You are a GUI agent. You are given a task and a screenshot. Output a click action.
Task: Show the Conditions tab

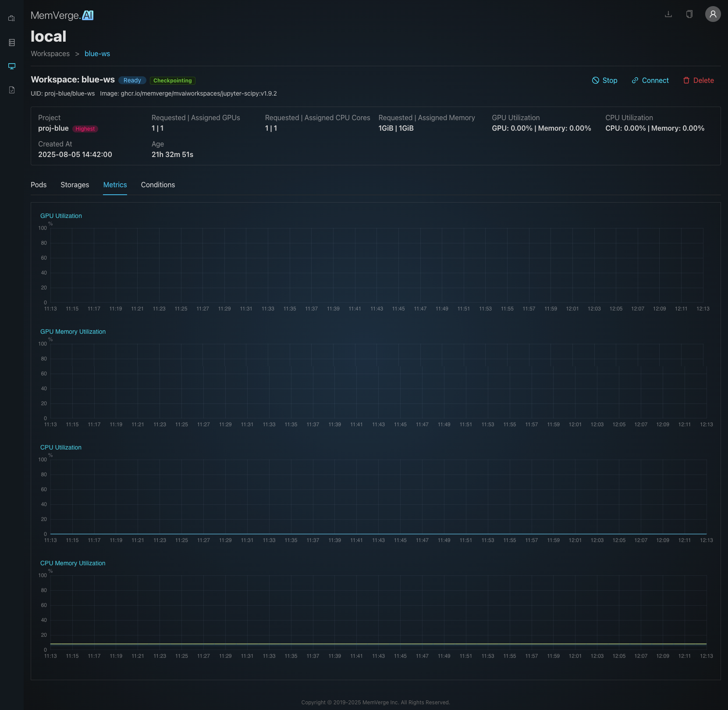coord(158,185)
